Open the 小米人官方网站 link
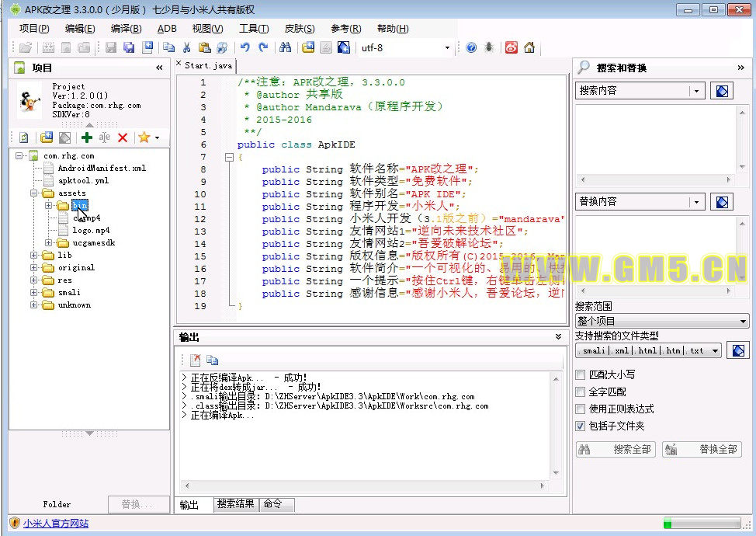The image size is (756, 536). pos(56,524)
